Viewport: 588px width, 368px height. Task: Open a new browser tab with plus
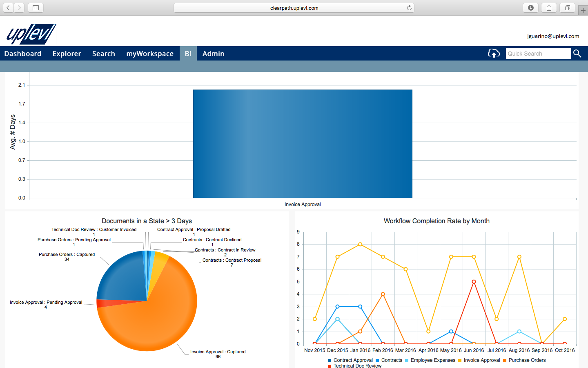[x=583, y=11]
